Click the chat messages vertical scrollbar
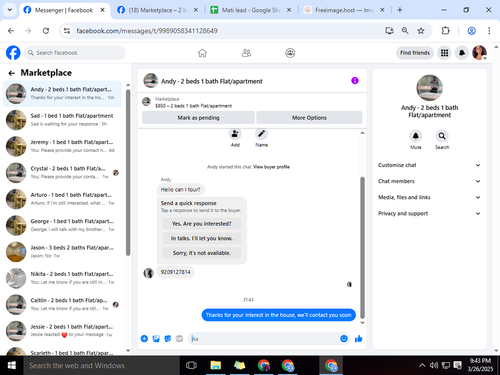Viewport: 500px width, 375px height. point(362,248)
